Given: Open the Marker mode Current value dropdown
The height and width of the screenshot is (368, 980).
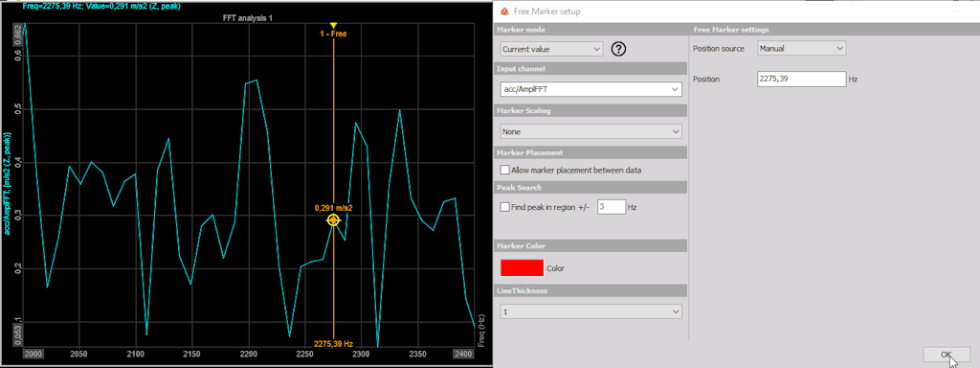Looking at the screenshot, I should tap(551, 49).
